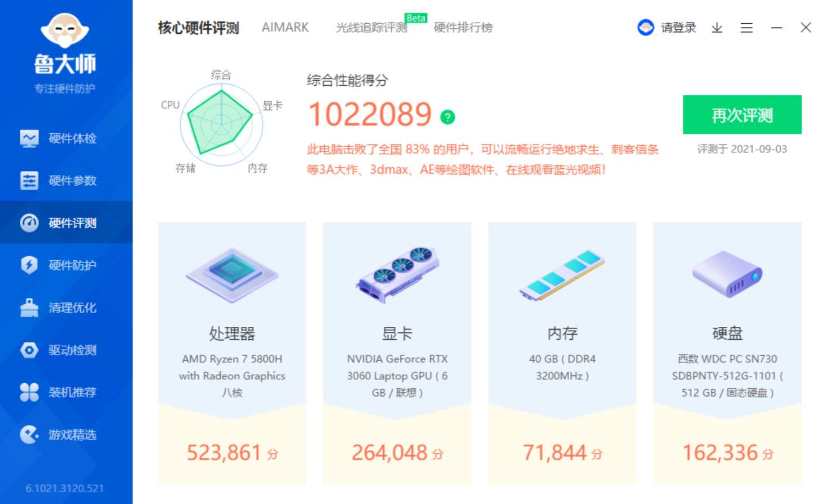
Task: Click the 西数 WDC PC SN730 description
Action: [x=727, y=376]
